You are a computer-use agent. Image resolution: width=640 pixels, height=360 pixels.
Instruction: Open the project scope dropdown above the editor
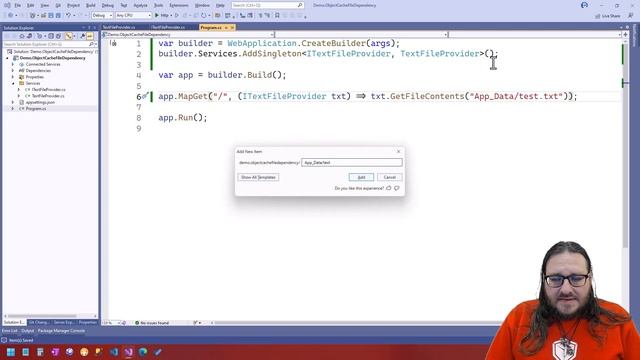188,35
